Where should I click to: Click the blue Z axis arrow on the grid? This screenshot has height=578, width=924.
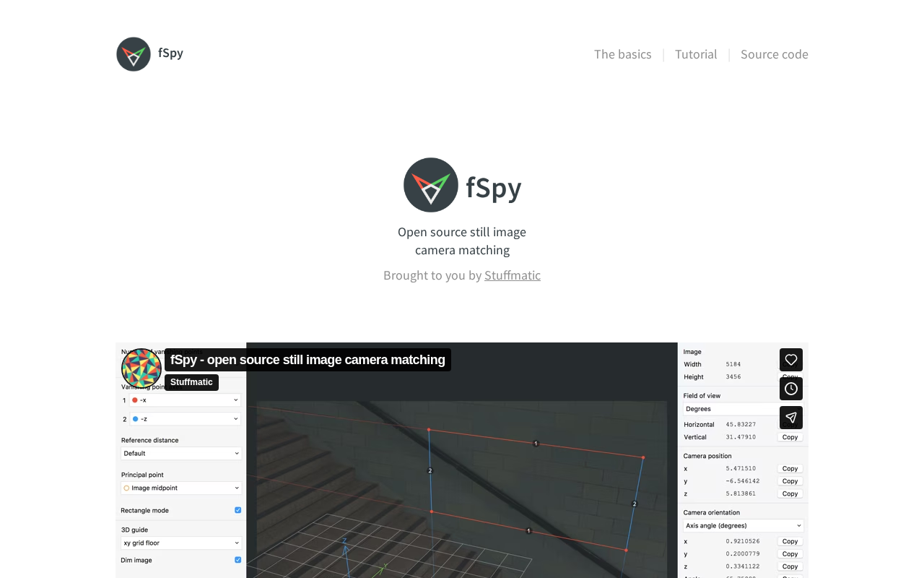(x=346, y=556)
